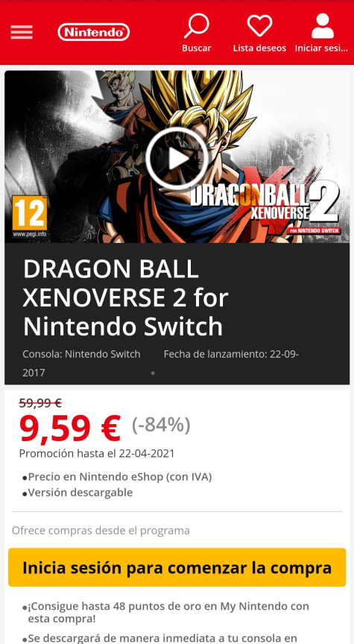354x644 pixels.
Task: Tap the Nintendo logo
Action: click(x=94, y=32)
